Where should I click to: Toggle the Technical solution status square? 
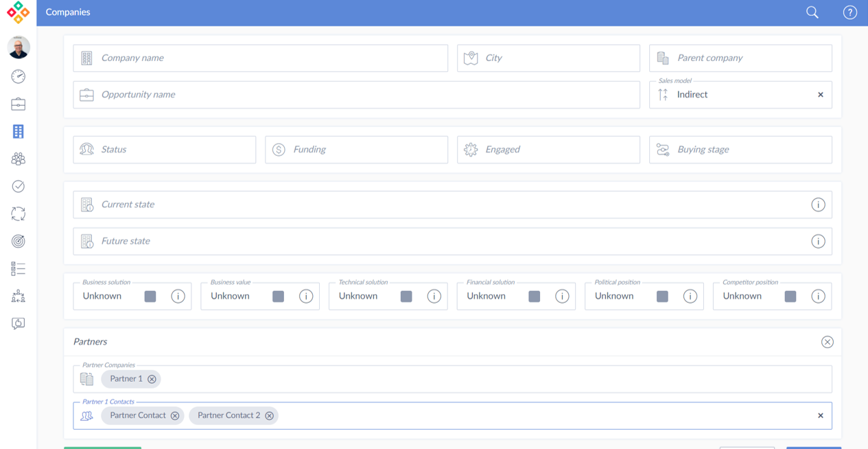[406, 297]
